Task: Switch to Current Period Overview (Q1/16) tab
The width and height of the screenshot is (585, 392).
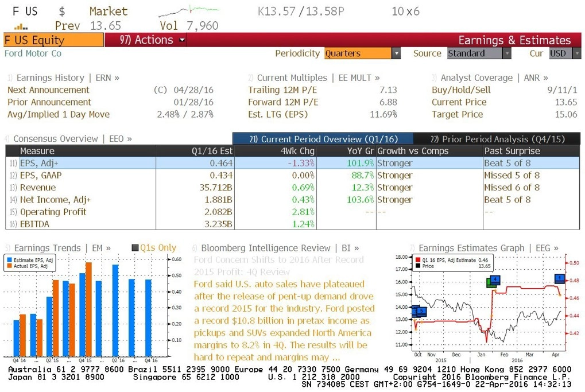Action: click(323, 139)
